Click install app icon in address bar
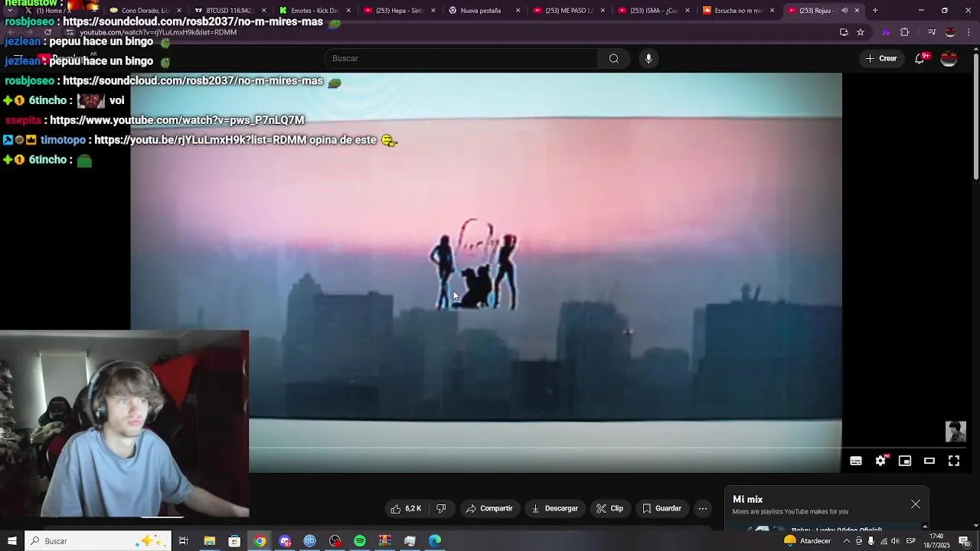 [844, 32]
